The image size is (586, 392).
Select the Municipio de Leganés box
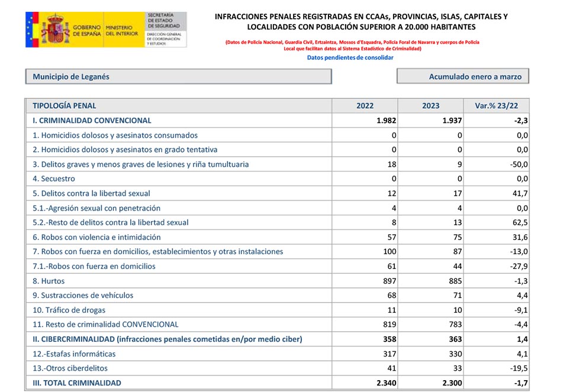click(178, 77)
